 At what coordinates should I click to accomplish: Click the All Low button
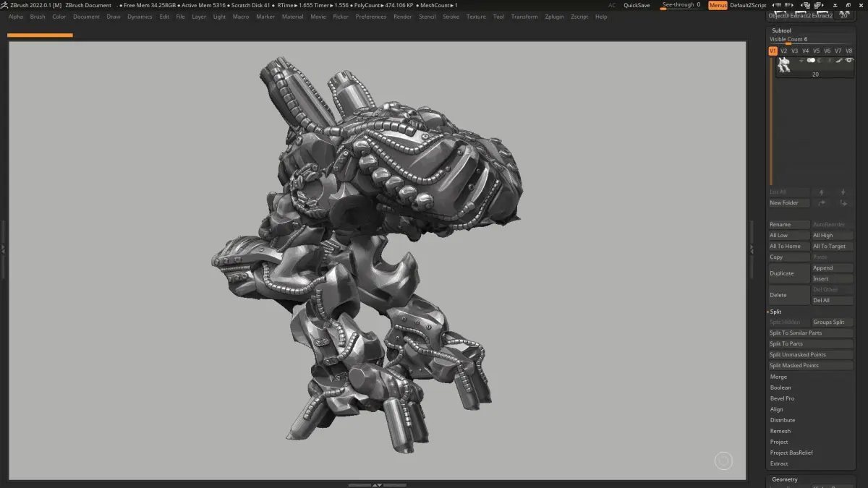[x=789, y=236]
